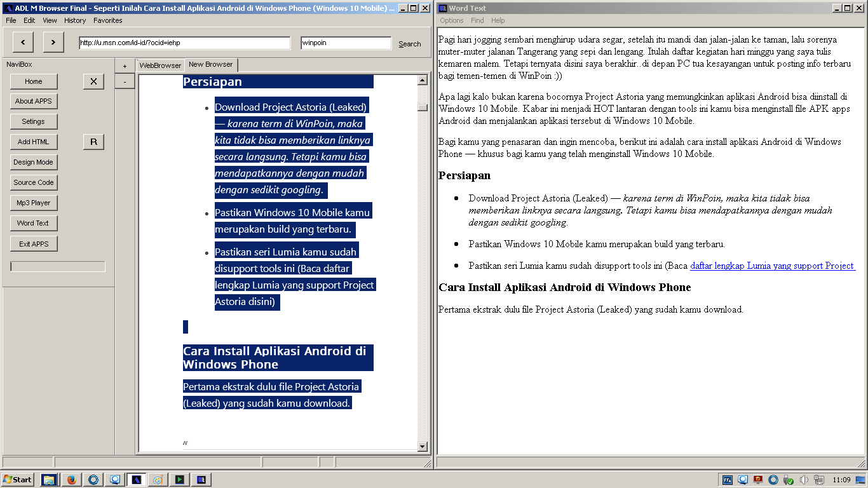The height and width of the screenshot is (488, 868).
Task: Open the Favorites menu
Action: [108, 20]
